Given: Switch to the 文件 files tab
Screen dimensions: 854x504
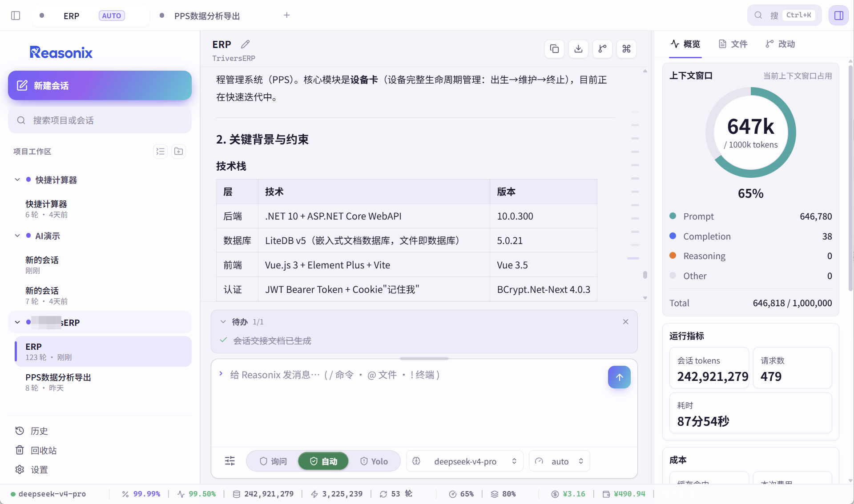Looking at the screenshot, I should tap(733, 44).
